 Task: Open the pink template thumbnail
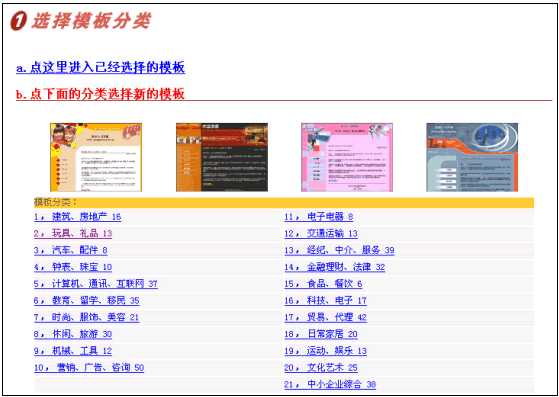coord(347,157)
